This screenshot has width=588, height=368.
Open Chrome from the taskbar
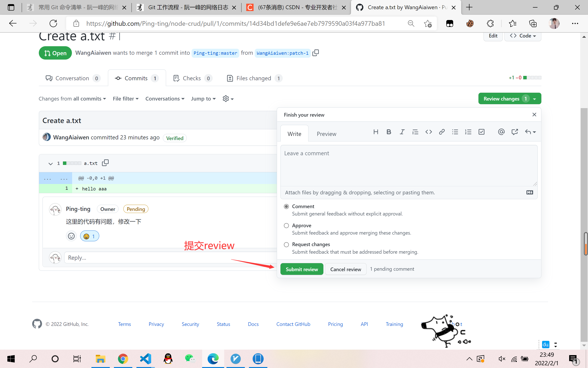(x=123, y=359)
